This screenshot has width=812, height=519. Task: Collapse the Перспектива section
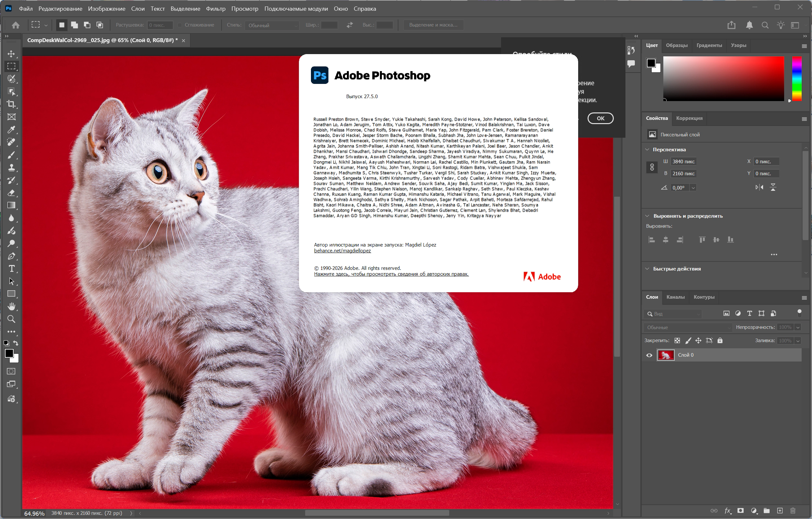[647, 149]
